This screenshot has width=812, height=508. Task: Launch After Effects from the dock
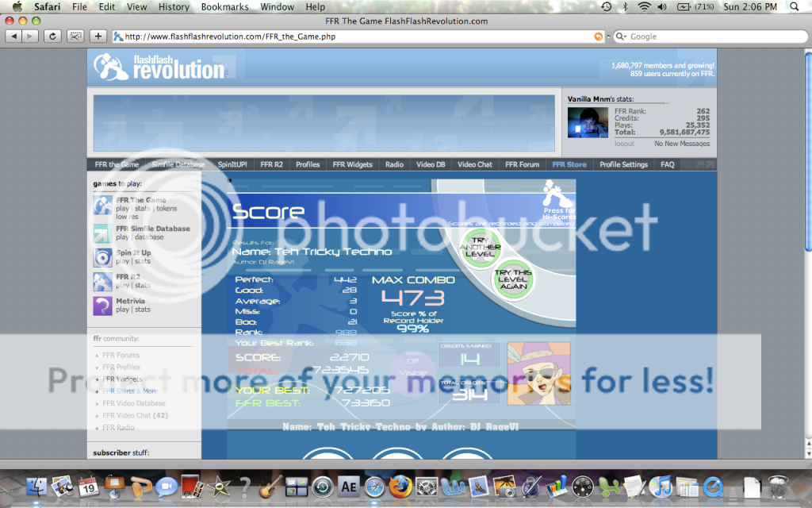348,487
